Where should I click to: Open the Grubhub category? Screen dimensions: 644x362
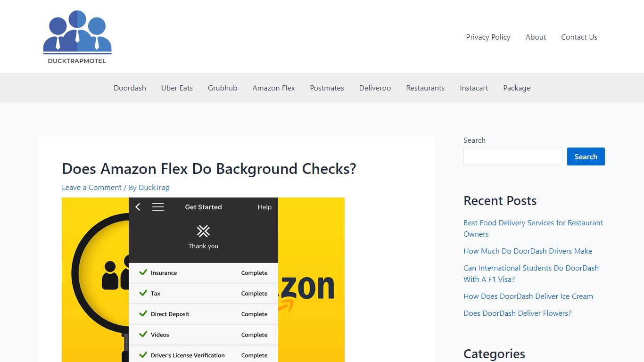223,88
